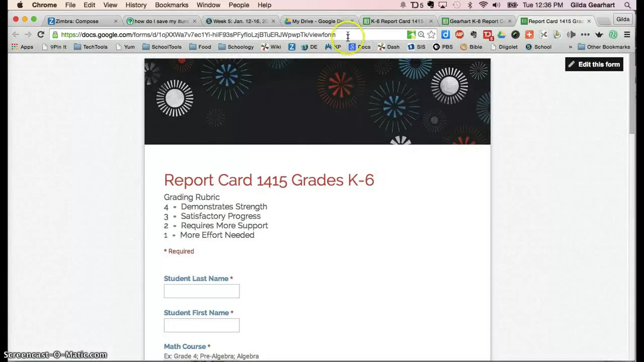Open the Chrome hamburger menu
This screenshot has height=362, width=644.
[x=627, y=35]
